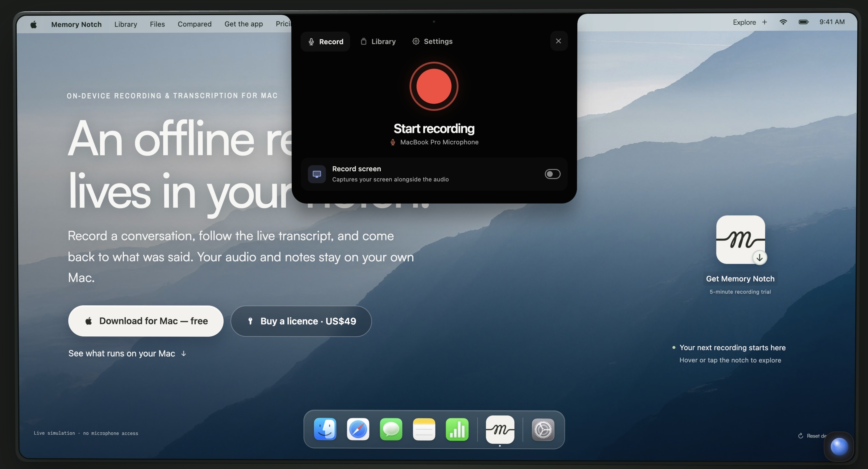
Task: Close the notch panel with X
Action: pyautogui.click(x=558, y=41)
